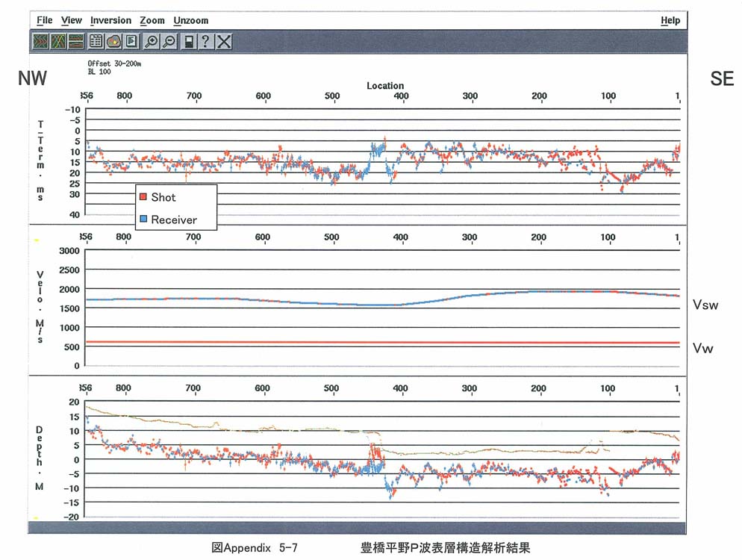Click the "Receiver" legend label
The height and width of the screenshot is (560, 742).
tap(174, 220)
